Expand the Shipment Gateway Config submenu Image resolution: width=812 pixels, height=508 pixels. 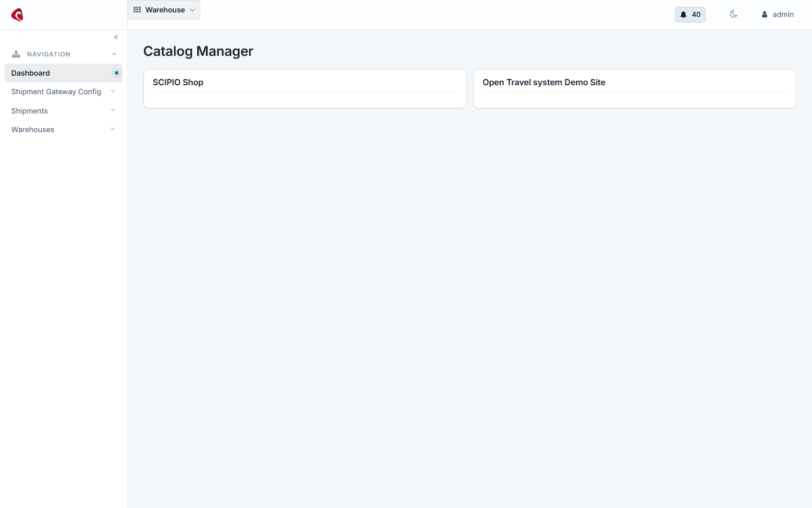113,91
